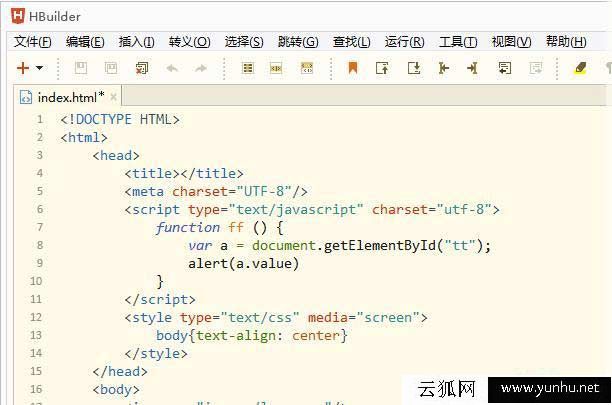The image size is (612, 405).
Task: Open the 选择(S) menu
Action: (x=244, y=41)
